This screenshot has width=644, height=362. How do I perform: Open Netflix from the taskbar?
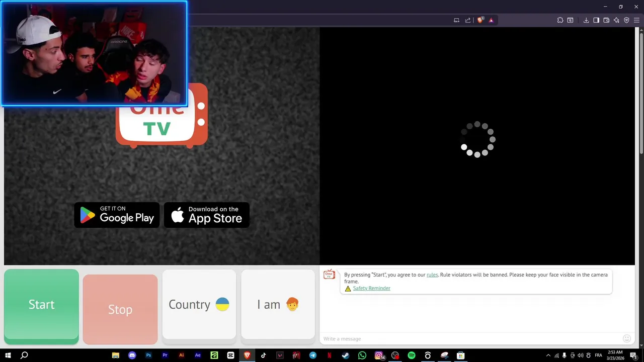point(329,355)
